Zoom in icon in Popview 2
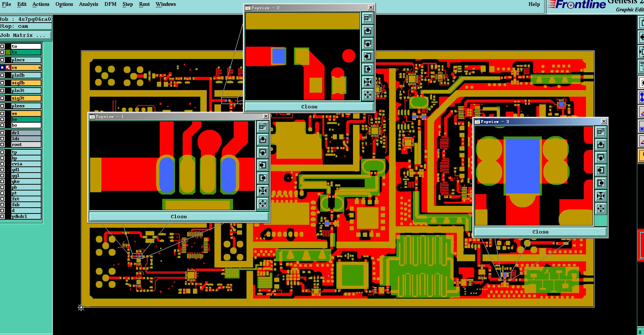 (x=368, y=82)
